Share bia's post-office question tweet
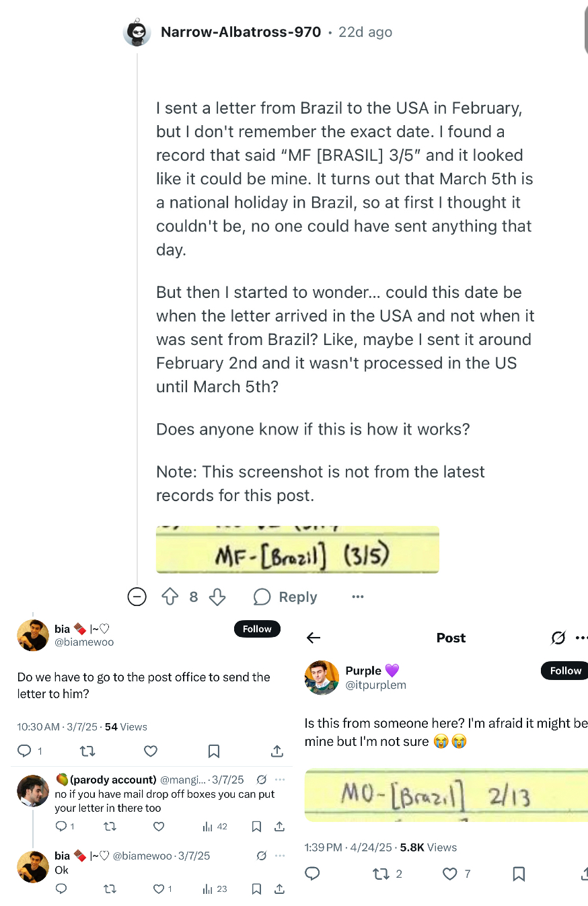 point(277,751)
